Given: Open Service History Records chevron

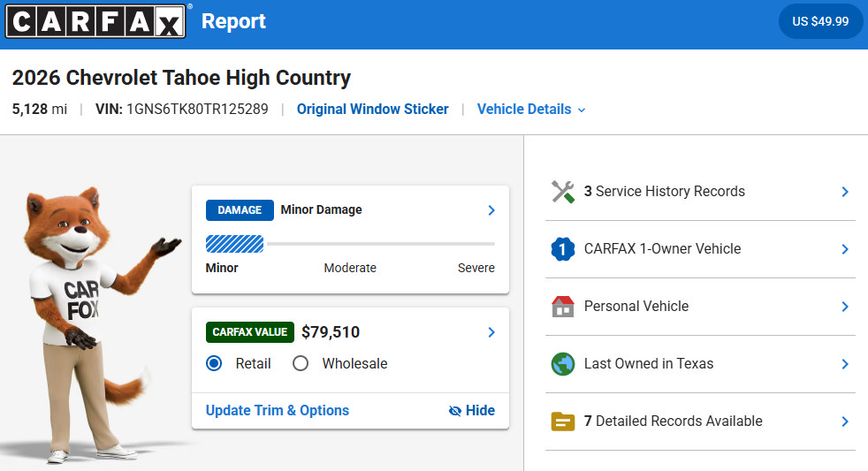Looking at the screenshot, I should tap(845, 192).
